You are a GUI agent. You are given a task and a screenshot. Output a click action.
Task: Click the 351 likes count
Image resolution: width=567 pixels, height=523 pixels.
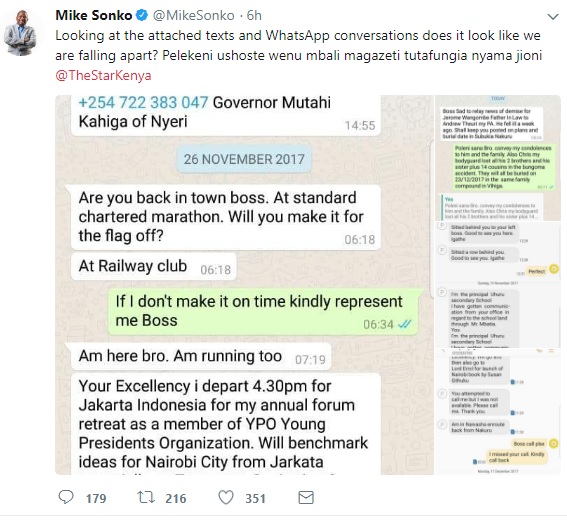[256, 498]
